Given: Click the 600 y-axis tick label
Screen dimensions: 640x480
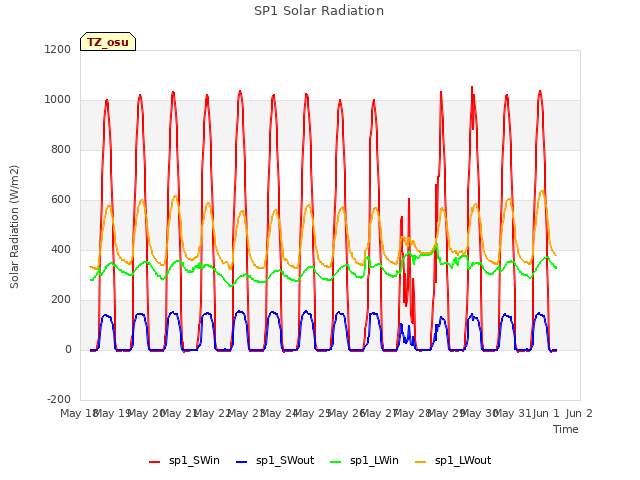Looking at the screenshot, I should (x=61, y=200).
